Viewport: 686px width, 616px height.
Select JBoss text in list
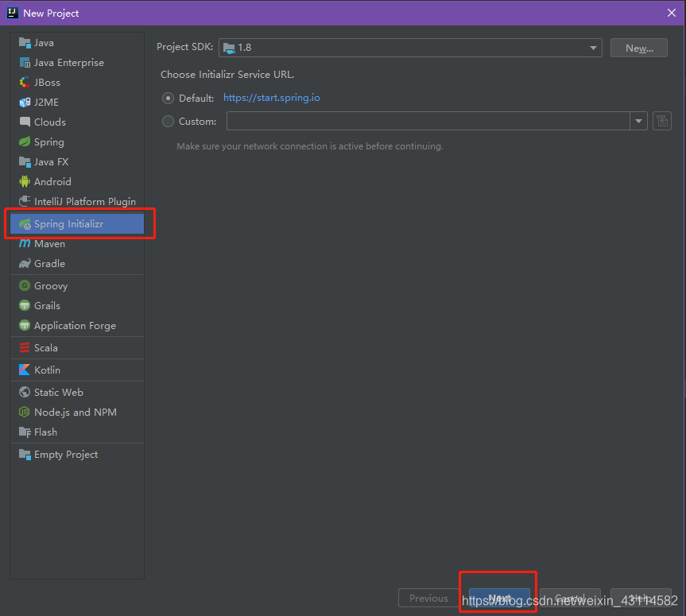click(47, 82)
